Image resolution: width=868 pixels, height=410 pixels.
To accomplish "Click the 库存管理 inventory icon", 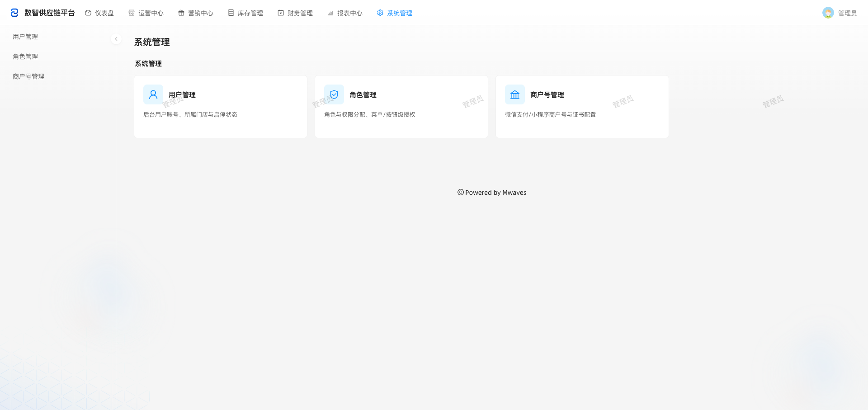I will [231, 13].
